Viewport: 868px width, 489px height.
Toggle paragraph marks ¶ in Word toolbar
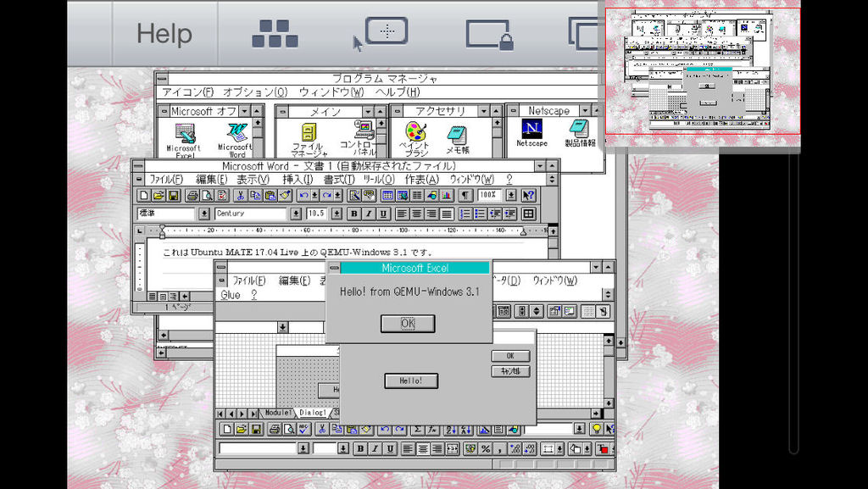point(465,195)
